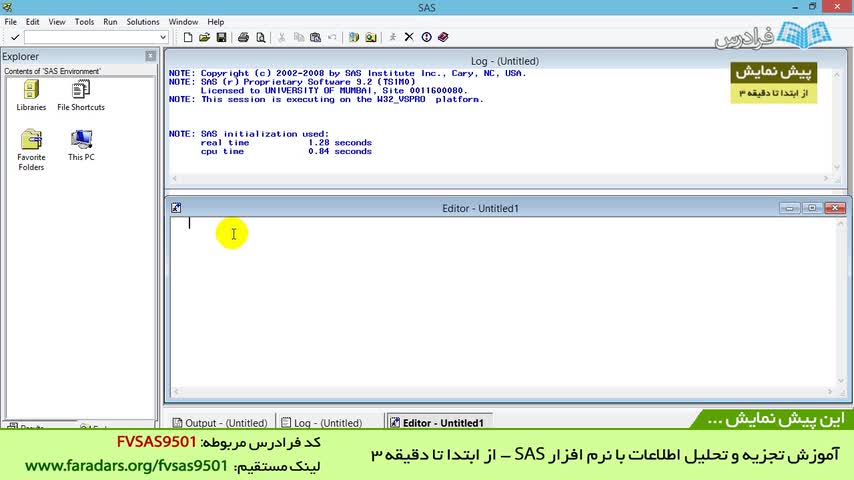Click the Copy toolbar icon
This screenshot has width=854, height=480.
point(298,37)
